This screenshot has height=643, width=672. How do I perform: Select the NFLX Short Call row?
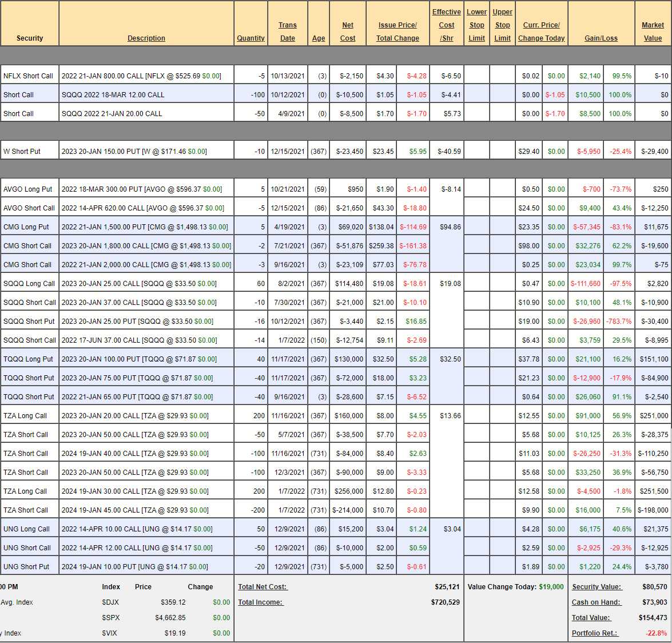[28, 76]
